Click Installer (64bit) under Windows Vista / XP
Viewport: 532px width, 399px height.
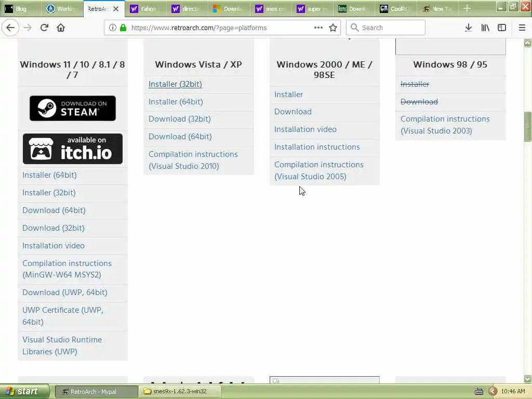click(x=176, y=102)
